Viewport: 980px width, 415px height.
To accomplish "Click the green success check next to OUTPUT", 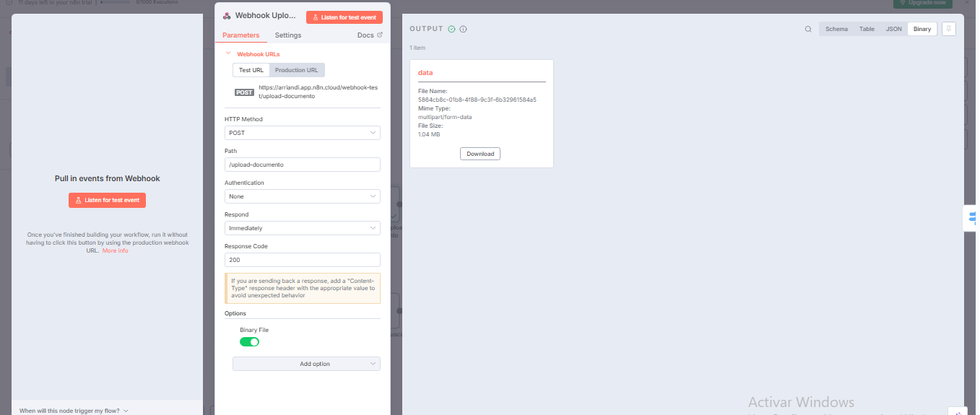I will pos(451,29).
